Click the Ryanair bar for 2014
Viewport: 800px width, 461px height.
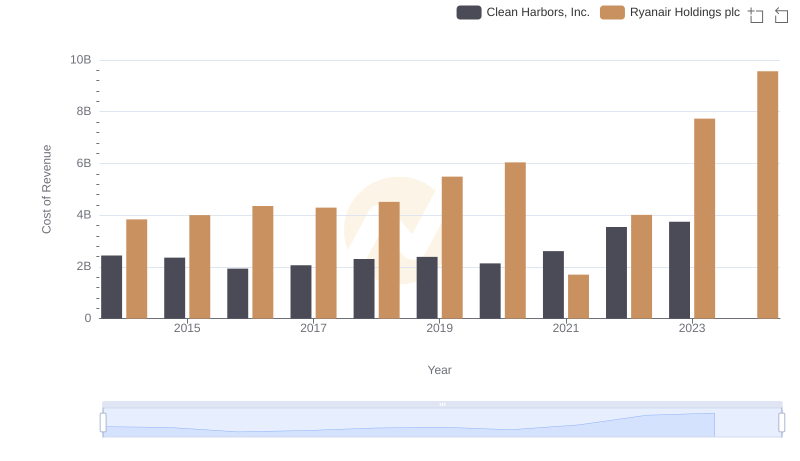point(137,269)
